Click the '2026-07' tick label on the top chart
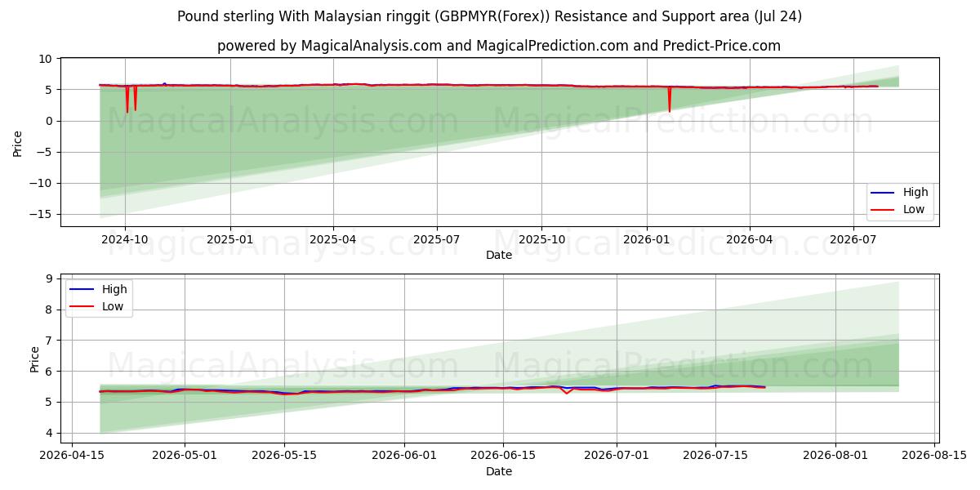This screenshot has height=490, width=980. (853, 240)
